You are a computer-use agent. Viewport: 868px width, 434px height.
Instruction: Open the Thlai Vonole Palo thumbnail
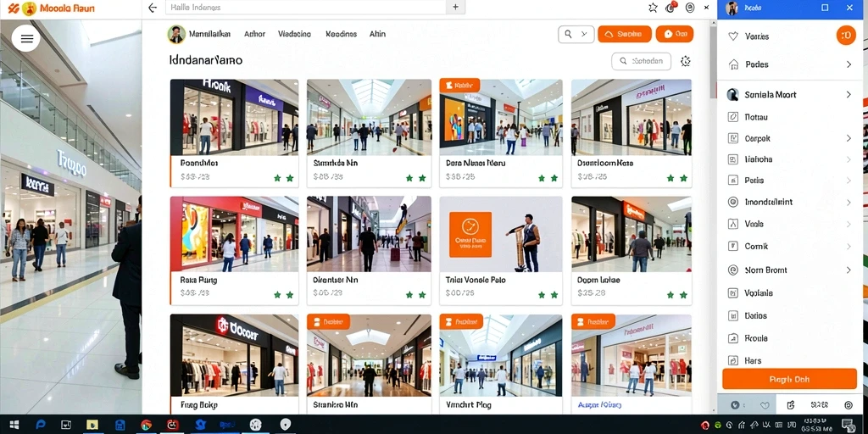[x=501, y=234]
